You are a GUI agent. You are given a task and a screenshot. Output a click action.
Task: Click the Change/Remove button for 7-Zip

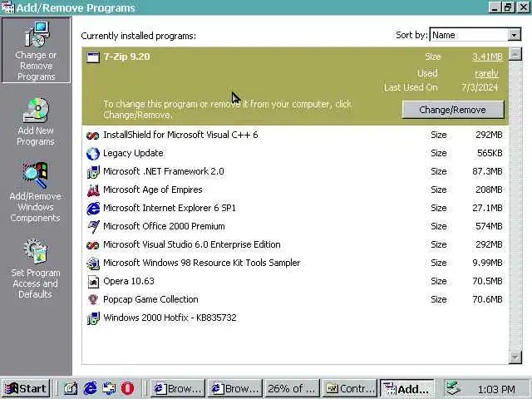pyautogui.click(x=452, y=110)
